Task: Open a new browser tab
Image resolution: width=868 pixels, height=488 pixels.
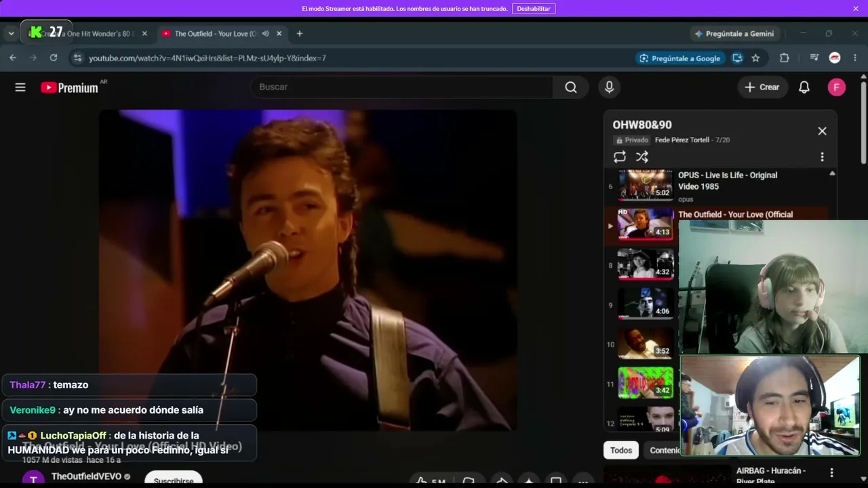Action: pos(300,33)
